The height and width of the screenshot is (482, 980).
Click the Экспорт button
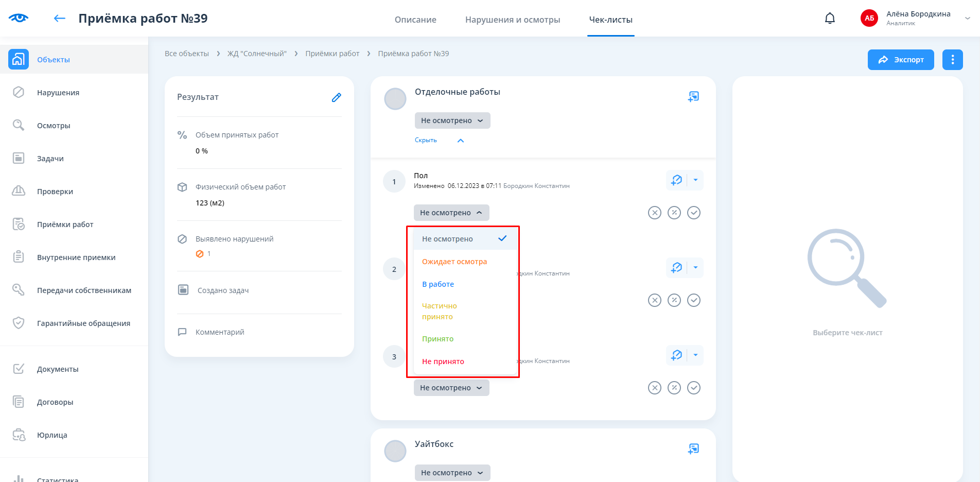point(900,60)
